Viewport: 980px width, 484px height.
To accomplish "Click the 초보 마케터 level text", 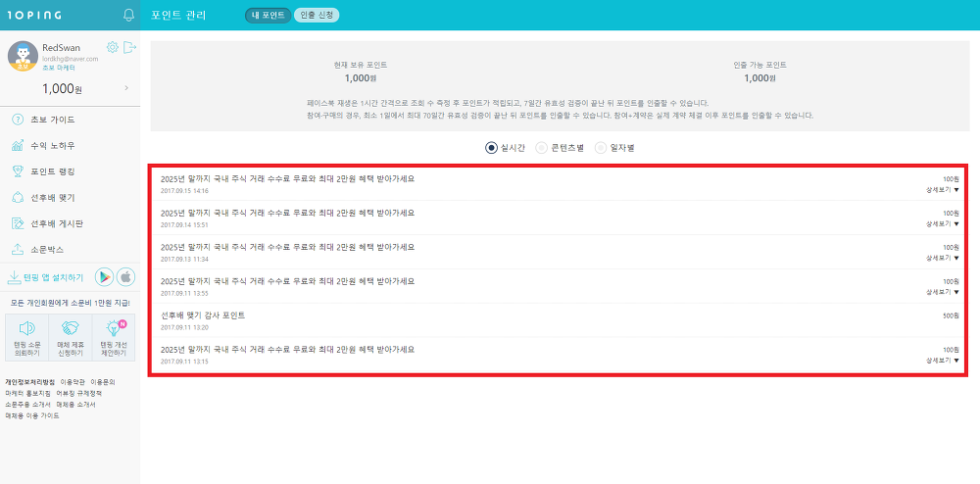I will pyautogui.click(x=58, y=67).
